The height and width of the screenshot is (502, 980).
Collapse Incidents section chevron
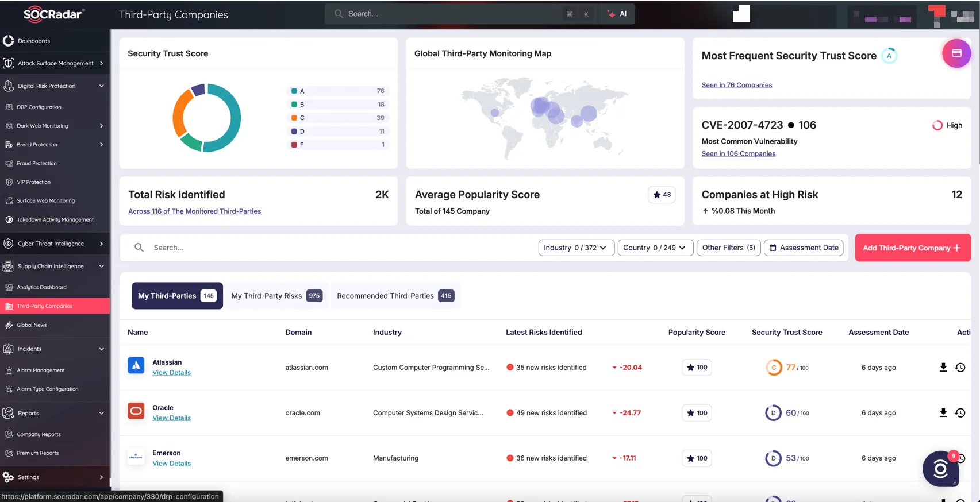pyautogui.click(x=101, y=349)
